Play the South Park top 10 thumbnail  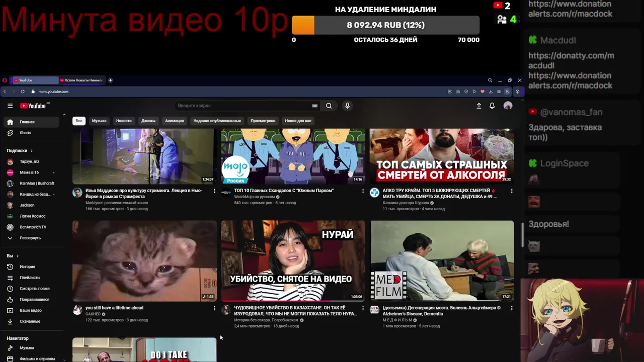point(293,156)
